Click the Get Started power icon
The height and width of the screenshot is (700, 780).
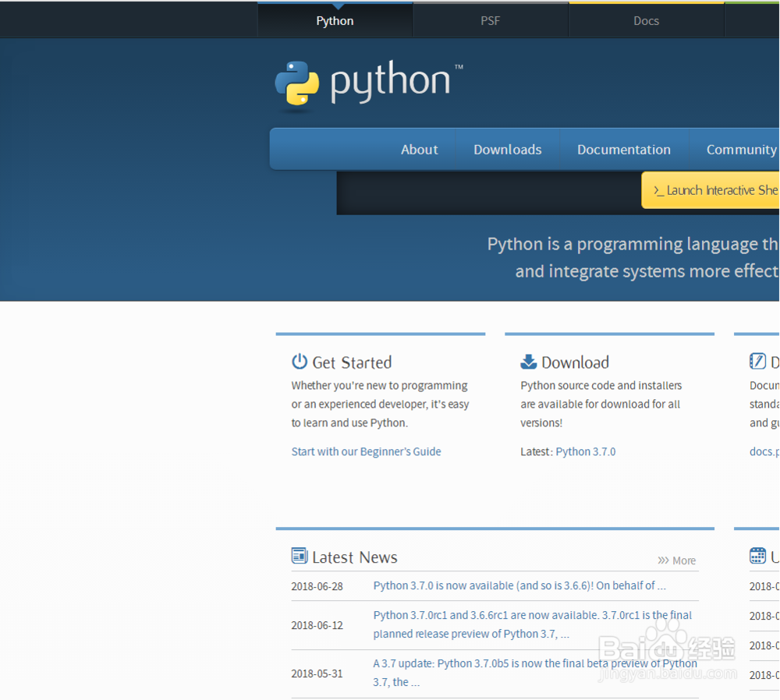click(x=300, y=362)
